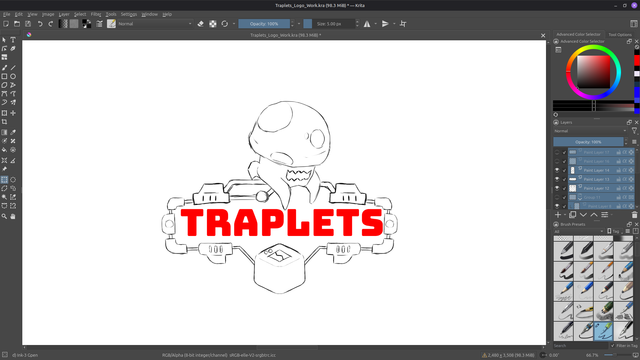
Task: Select the Move tool (cross arrows)
Action: pos(13,113)
